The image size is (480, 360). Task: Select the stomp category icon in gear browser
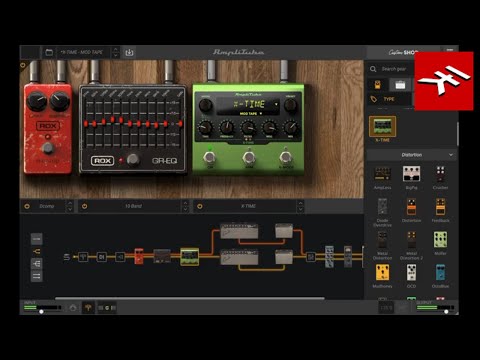[x=378, y=85]
